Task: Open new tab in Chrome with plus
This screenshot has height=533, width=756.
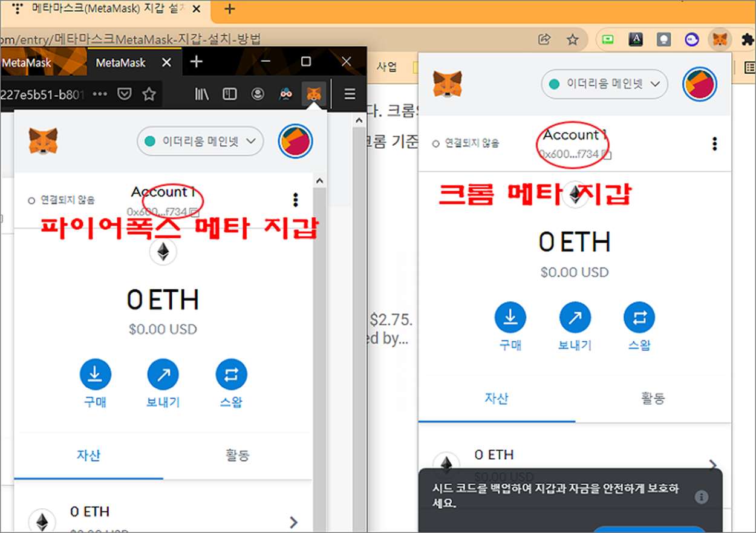Action: coord(229,8)
